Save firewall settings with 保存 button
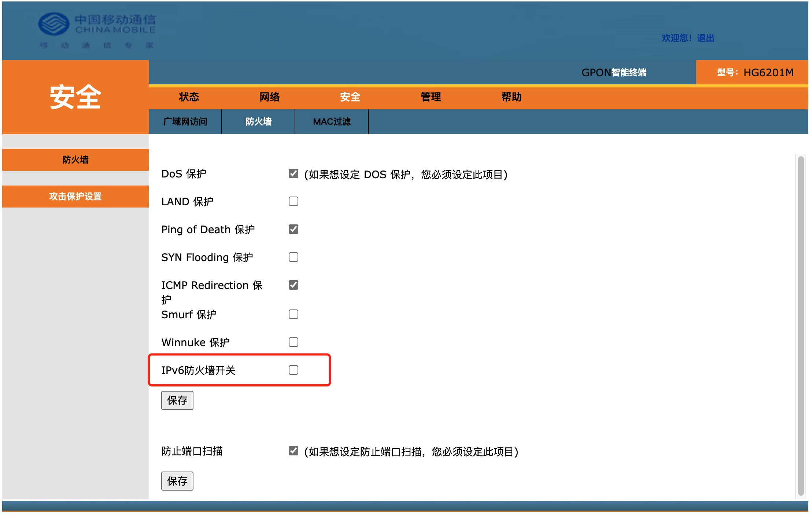The width and height of the screenshot is (812, 517). click(x=177, y=400)
